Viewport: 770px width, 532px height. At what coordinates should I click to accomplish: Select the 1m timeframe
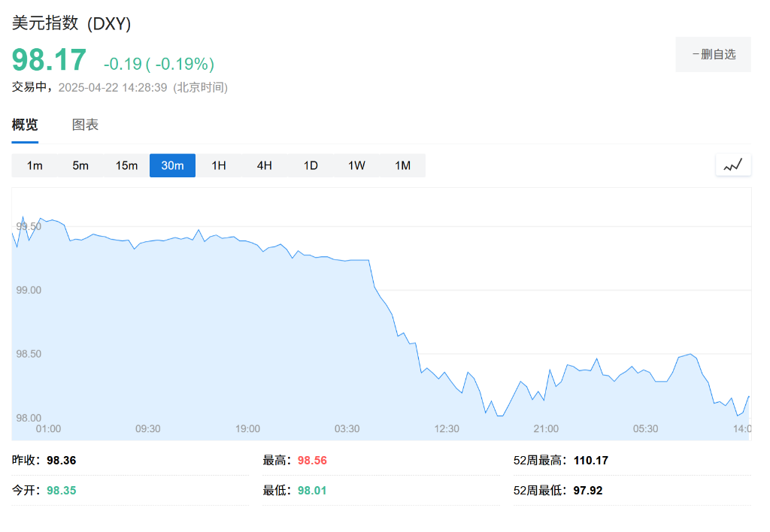(x=35, y=165)
